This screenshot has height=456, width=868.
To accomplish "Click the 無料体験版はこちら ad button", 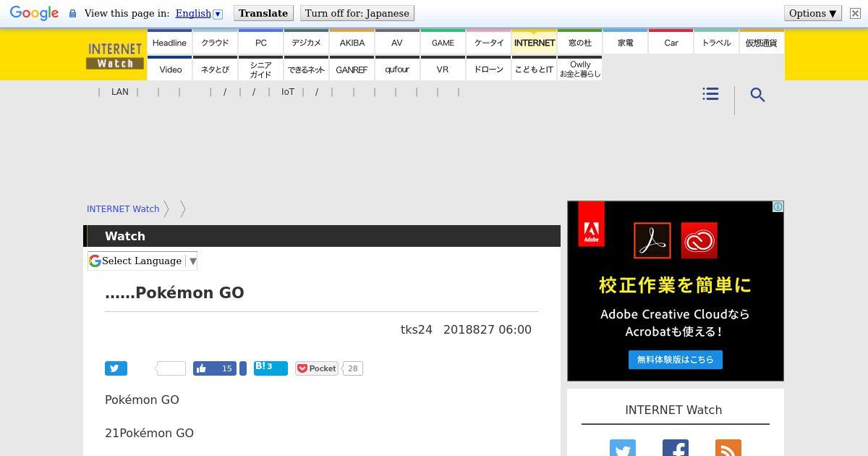I will pos(676,360).
